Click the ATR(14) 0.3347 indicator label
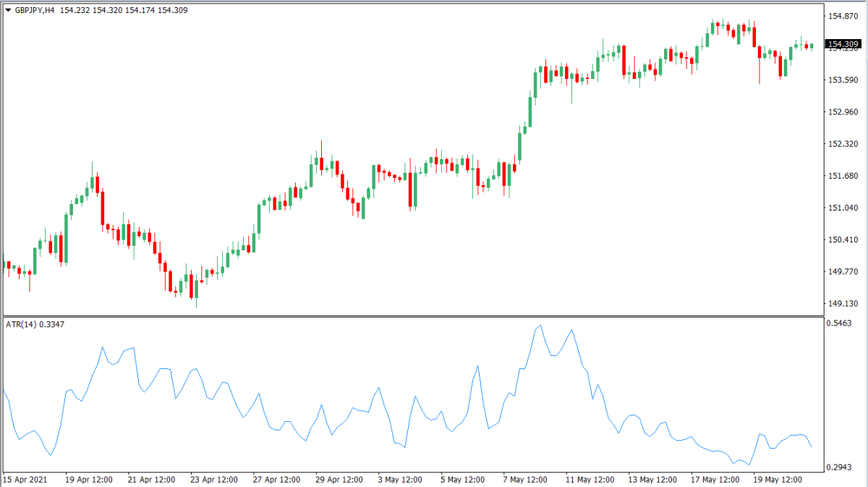Screen dimensions: 868x487 coord(34,324)
